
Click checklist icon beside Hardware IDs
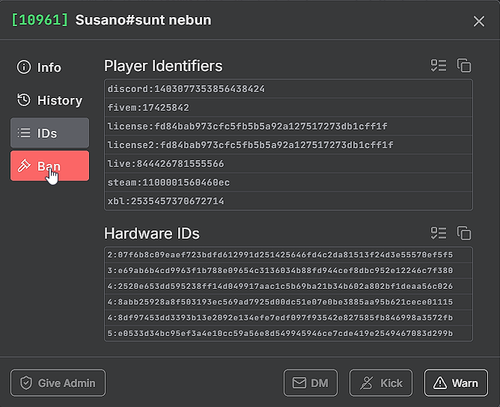click(x=438, y=233)
